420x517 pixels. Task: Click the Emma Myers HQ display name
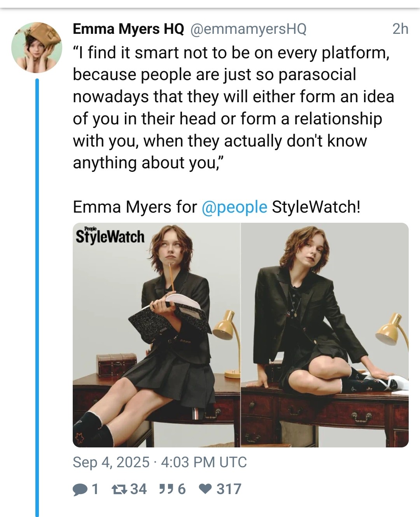[128, 29]
